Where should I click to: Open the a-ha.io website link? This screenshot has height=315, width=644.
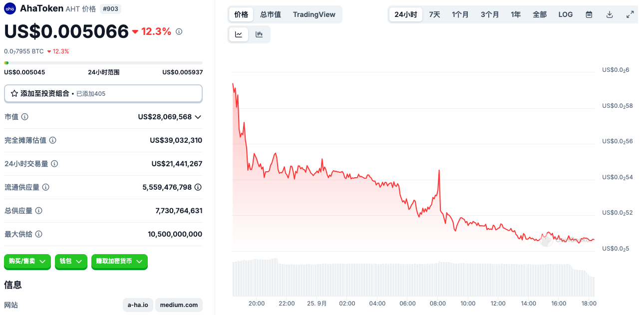click(x=138, y=305)
